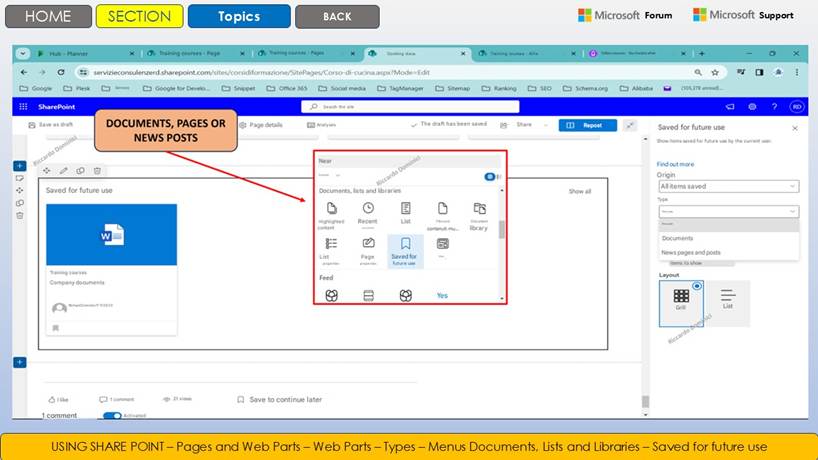Image resolution: width=818 pixels, height=460 pixels.
Task: Go back in browser history
Action: [x=24, y=72]
